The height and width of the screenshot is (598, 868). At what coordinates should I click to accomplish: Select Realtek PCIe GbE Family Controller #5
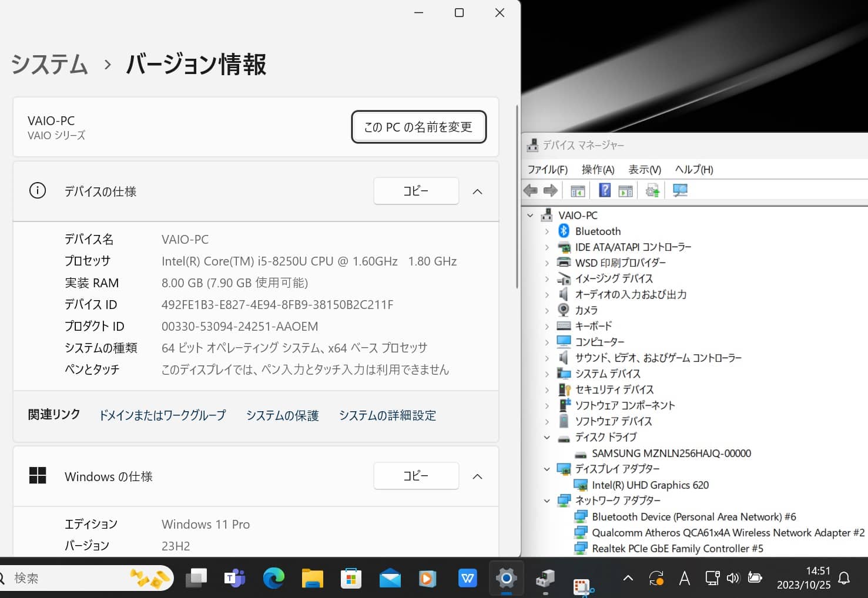pyautogui.click(x=678, y=549)
